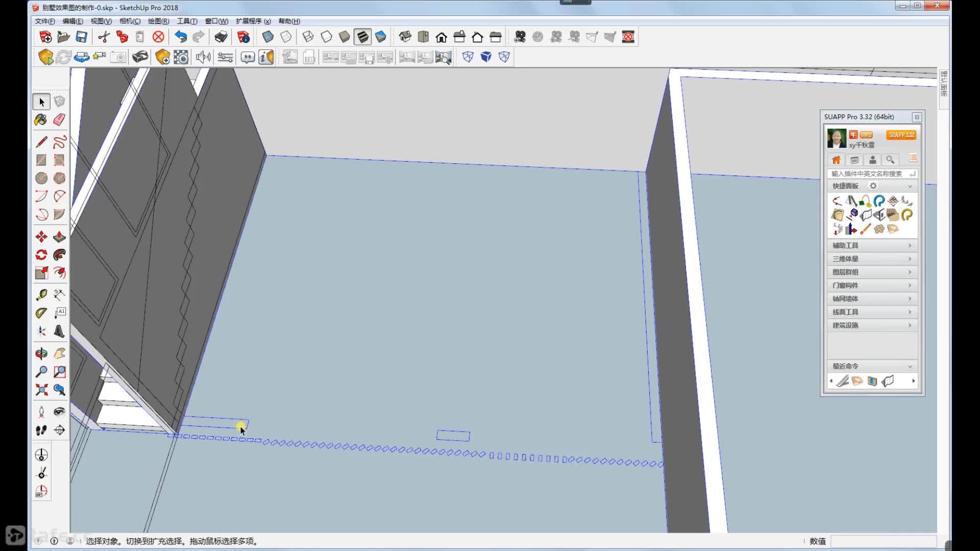Image resolution: width=980 pixels, height=551 pixels.
Task: Select the Tape Measure tool
Action: coord(41,295)
